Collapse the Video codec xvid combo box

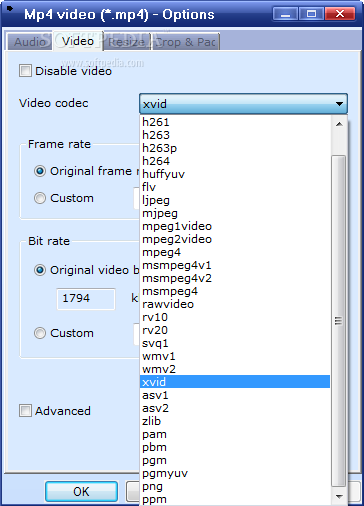click(243, 104)
